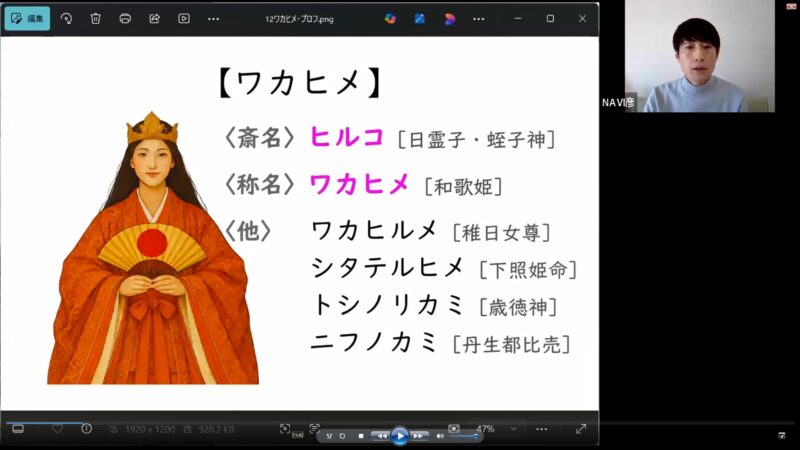Skip forward using the next button

click(x=418, y=436)
